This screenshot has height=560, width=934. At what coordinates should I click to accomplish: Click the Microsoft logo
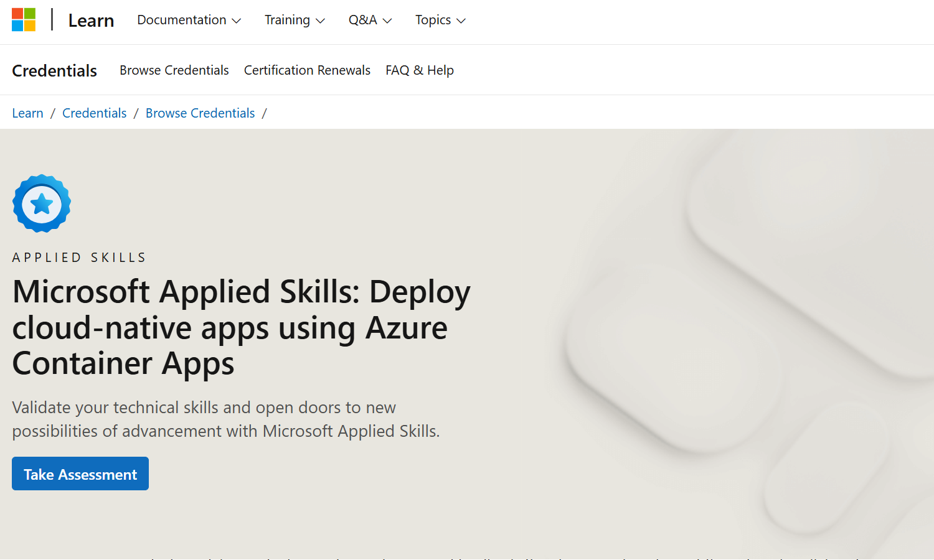click(x=24, y=20)
